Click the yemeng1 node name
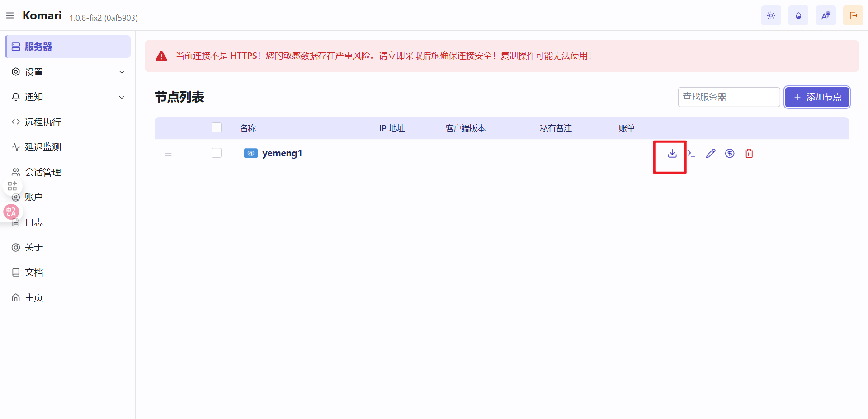 [282, 154]
